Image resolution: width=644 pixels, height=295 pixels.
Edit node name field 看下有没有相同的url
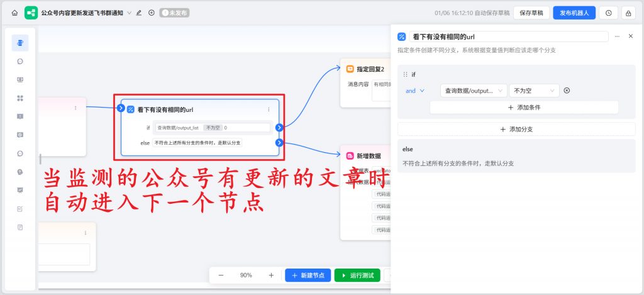click(509, 36)
